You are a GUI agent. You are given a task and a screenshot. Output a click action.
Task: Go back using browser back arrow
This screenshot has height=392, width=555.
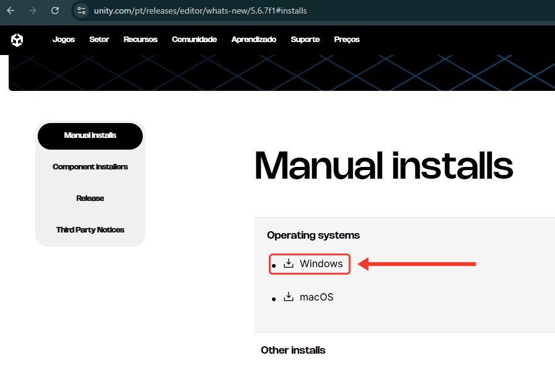click(x=11, y=11)
